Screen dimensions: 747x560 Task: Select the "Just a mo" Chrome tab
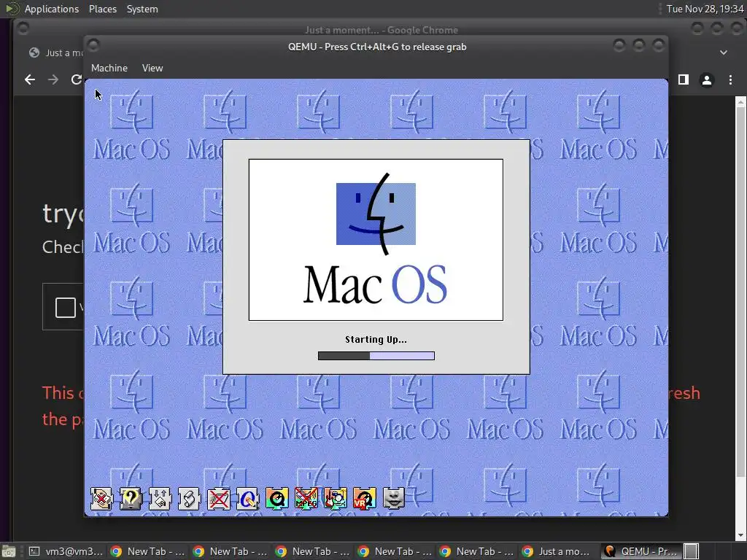[55, 52]
